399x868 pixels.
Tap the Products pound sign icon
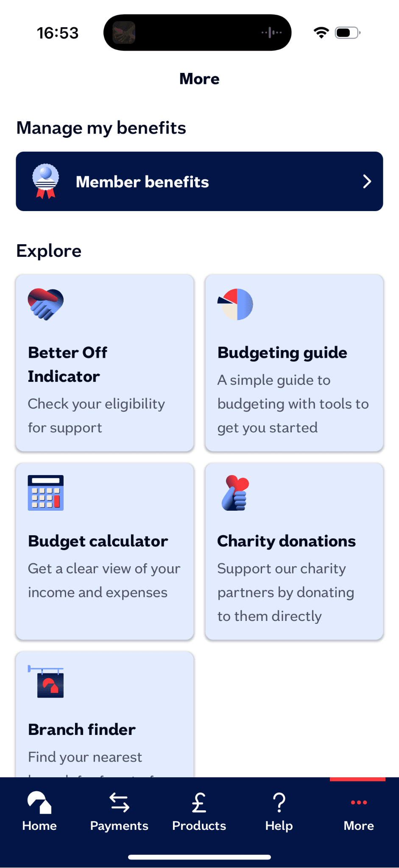point(199,802)
